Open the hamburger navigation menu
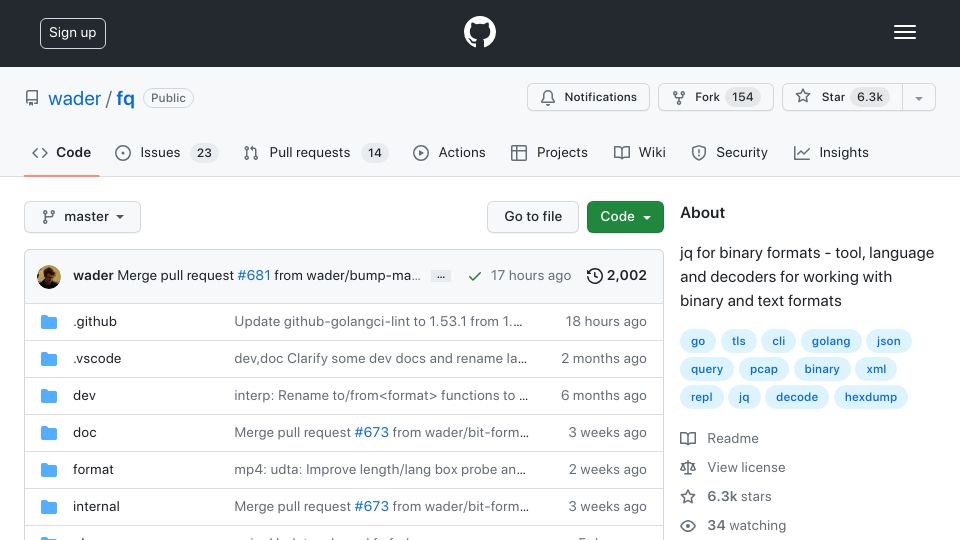960x540 pixels. click(x=904, y=32)
